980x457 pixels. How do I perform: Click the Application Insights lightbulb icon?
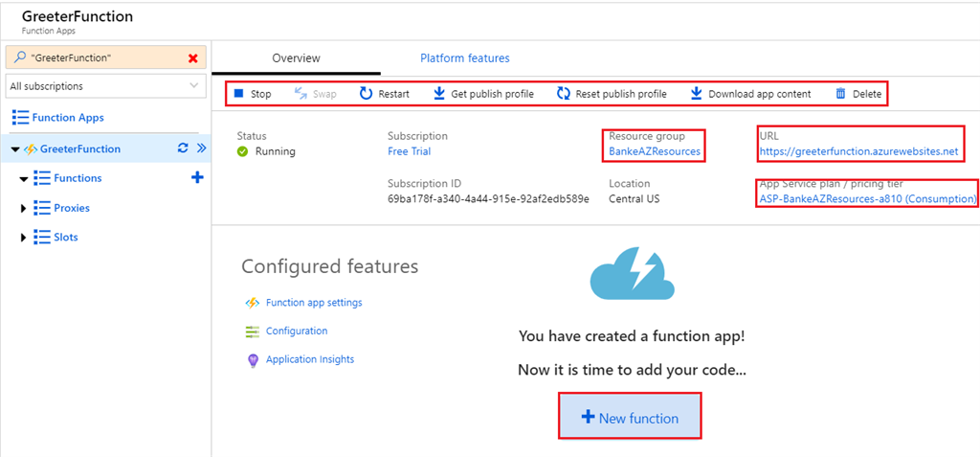coord(253,360)
